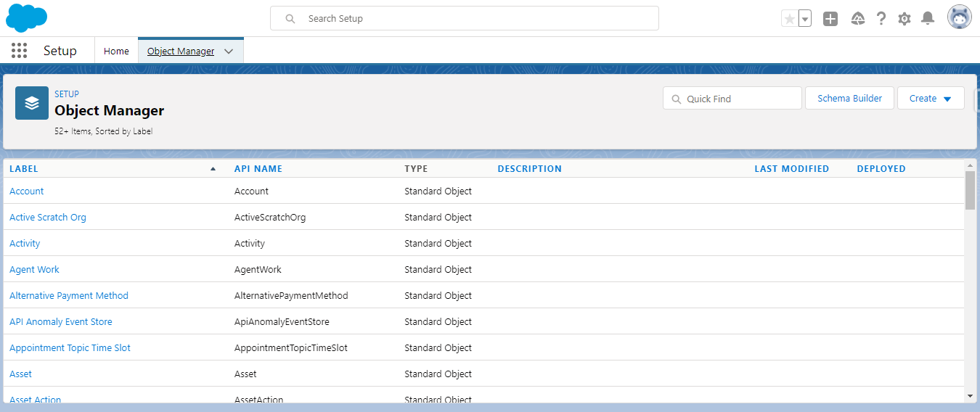Click the Type column header
980x412 pixels.
416,168
